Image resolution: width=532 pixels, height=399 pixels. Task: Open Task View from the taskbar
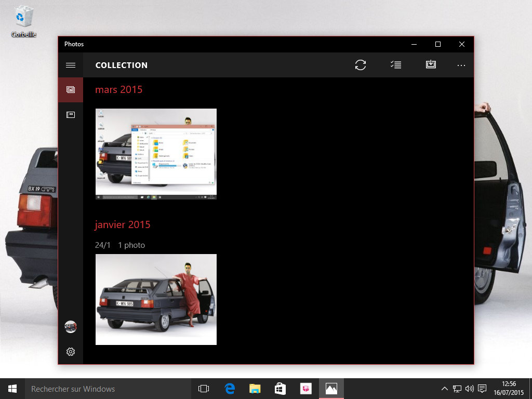coord(204,389)
